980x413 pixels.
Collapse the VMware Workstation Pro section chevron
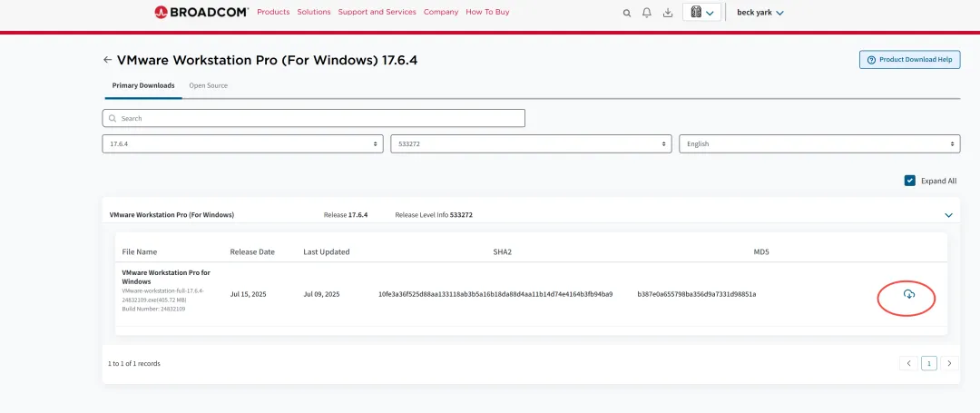click(x=948, y=215)
